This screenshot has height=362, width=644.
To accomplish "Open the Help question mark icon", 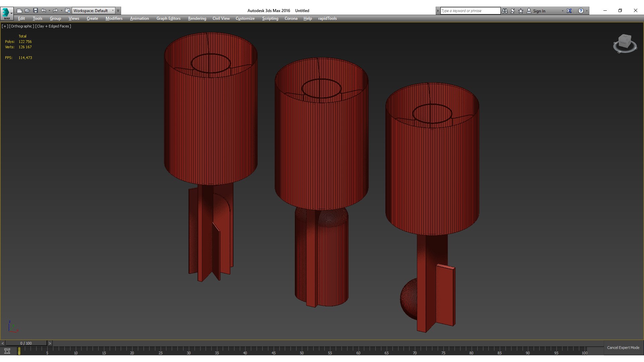I will point(581,11).
